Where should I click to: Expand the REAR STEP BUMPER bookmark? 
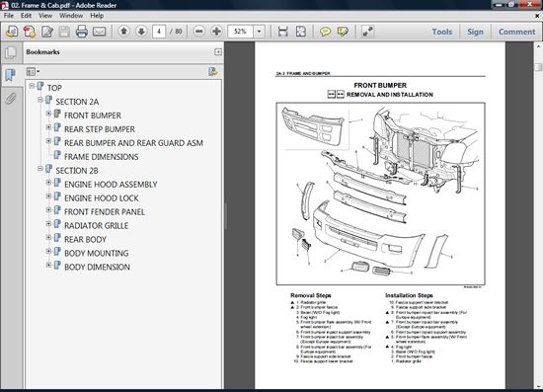48,127
